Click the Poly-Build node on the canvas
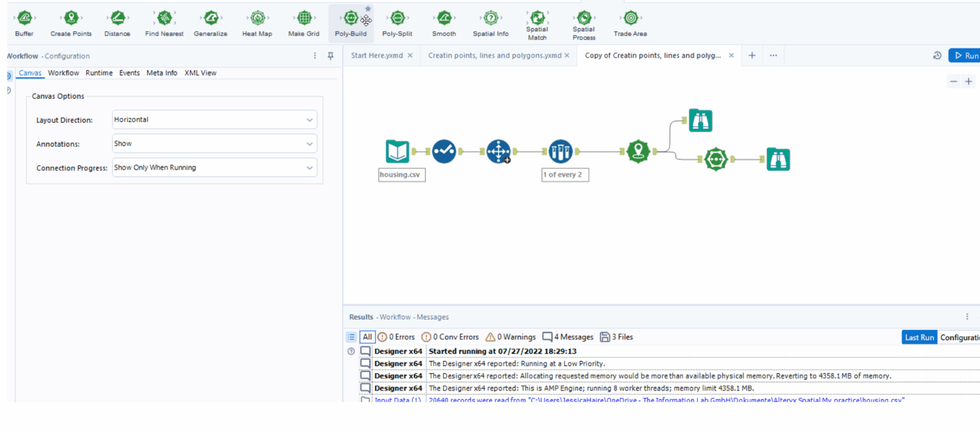980x431 pixels. coord(716,159)
